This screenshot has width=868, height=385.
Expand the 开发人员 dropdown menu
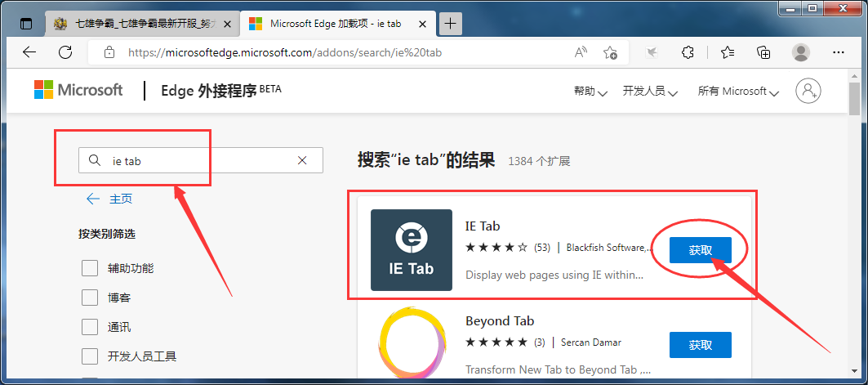(650, 92)
